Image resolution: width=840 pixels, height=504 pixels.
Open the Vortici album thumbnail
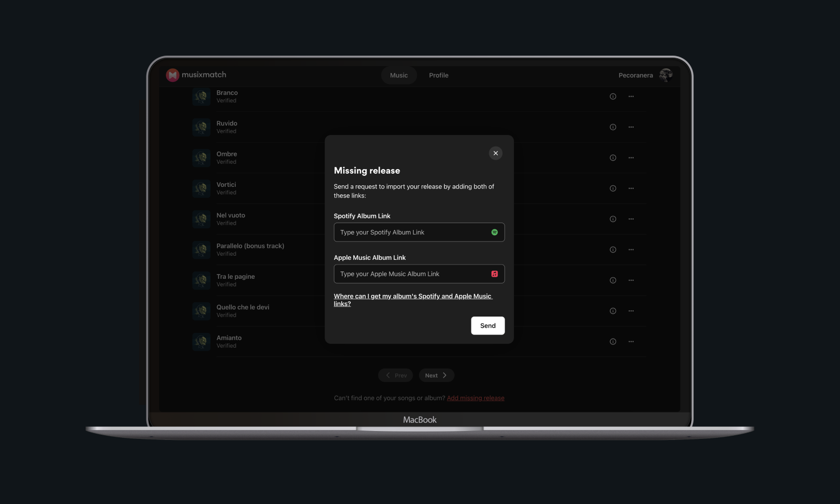pos(201,188)
